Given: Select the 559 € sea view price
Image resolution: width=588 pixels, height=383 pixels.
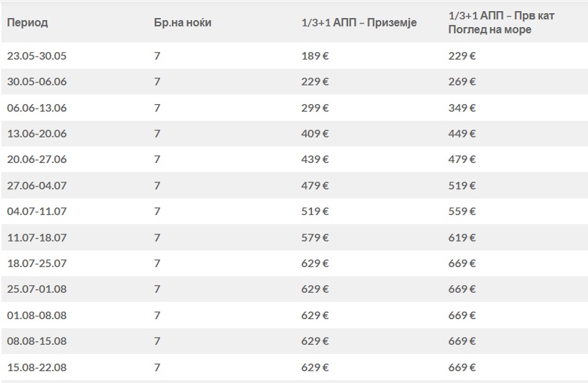Looking at the screenshot, I should 462,211.
